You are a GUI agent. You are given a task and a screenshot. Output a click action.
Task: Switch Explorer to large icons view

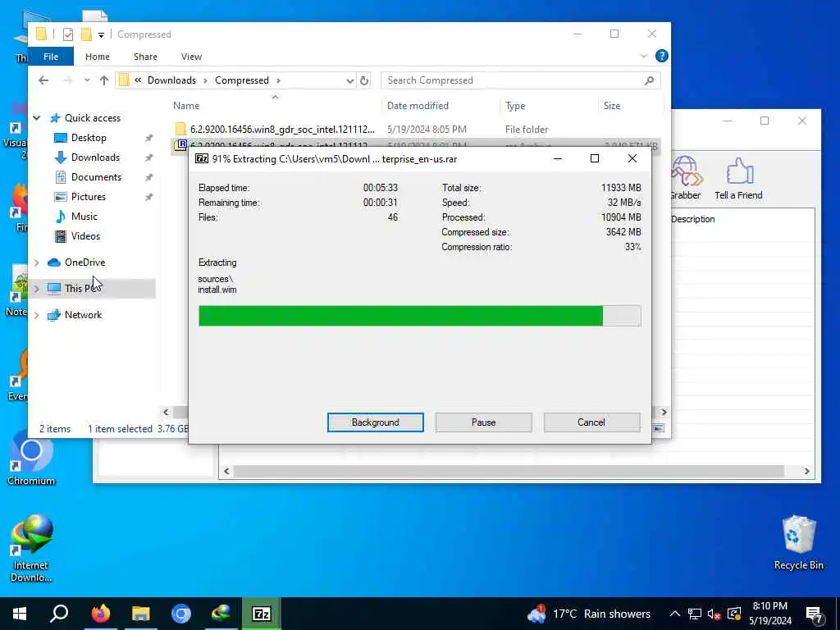[x=659, y=427]
